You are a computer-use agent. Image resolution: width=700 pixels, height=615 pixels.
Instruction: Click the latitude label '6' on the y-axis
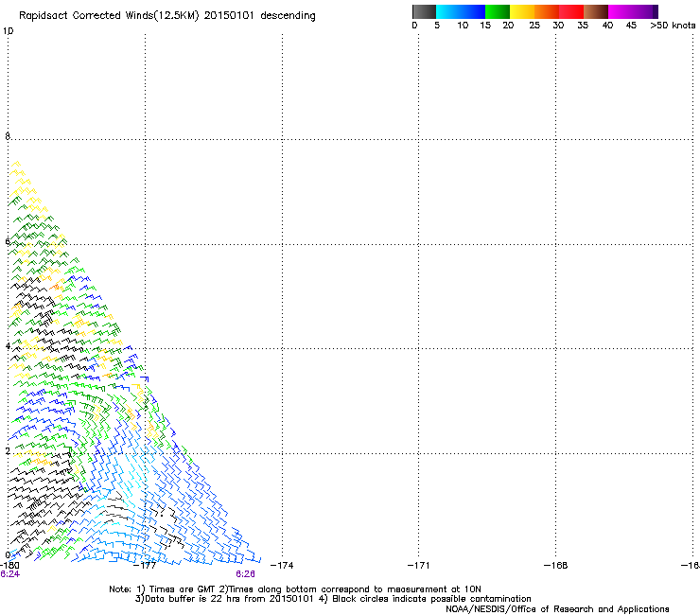(8, 241)
